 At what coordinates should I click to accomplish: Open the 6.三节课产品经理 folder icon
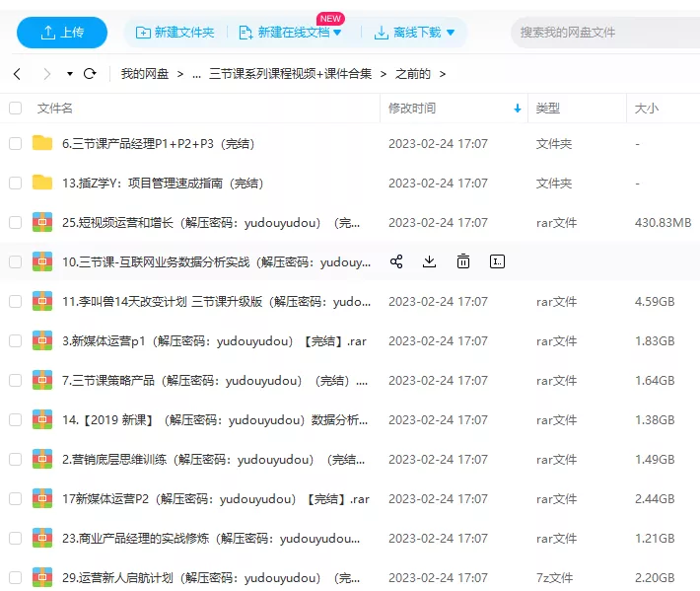point(42,143)
